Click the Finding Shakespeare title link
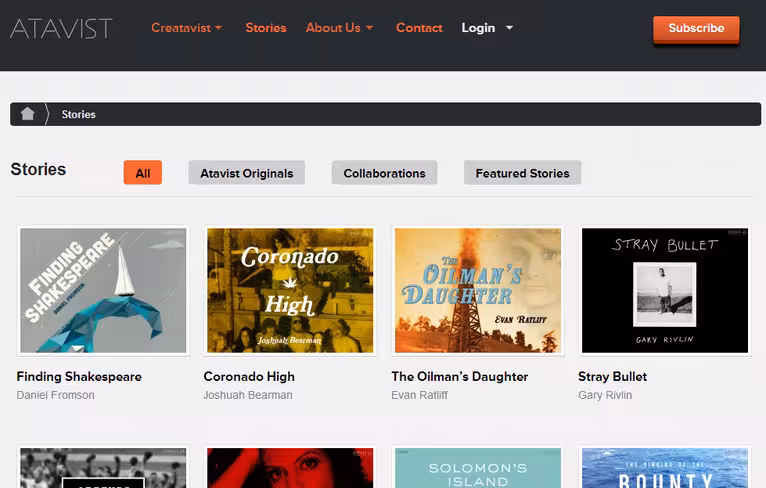The image size is (766, 488). pyautogui.click(x=79, y=377)
